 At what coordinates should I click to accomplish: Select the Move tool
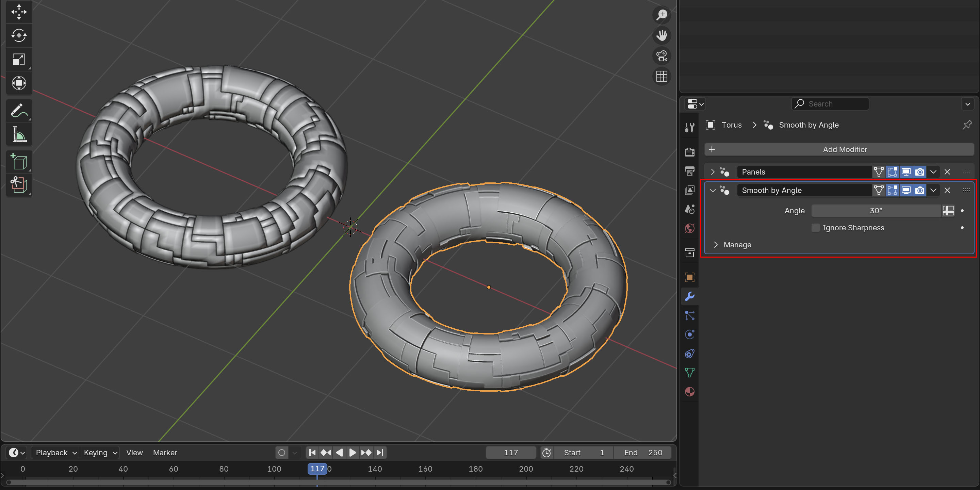coord(19,12)
